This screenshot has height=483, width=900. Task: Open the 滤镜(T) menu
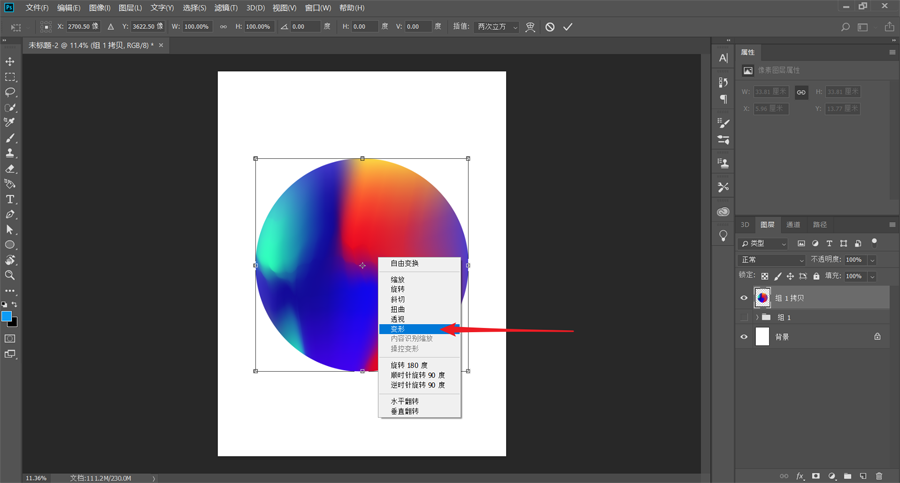point(226,8)
